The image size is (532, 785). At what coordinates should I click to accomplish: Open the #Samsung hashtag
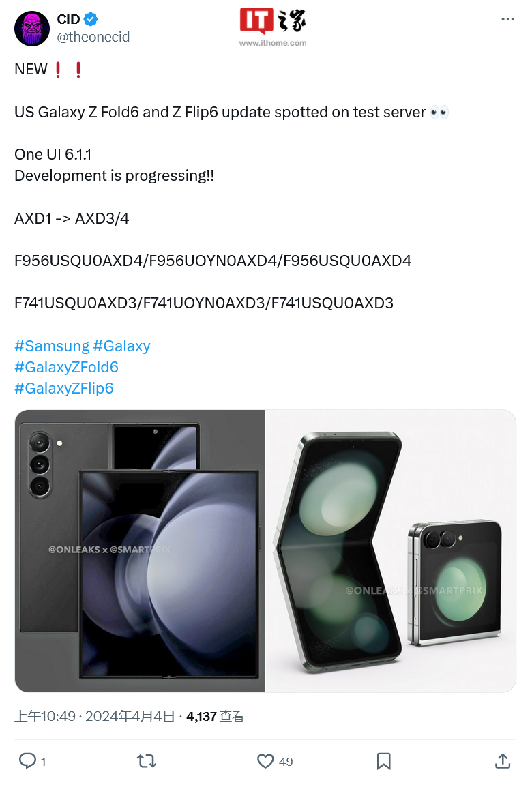52,346
